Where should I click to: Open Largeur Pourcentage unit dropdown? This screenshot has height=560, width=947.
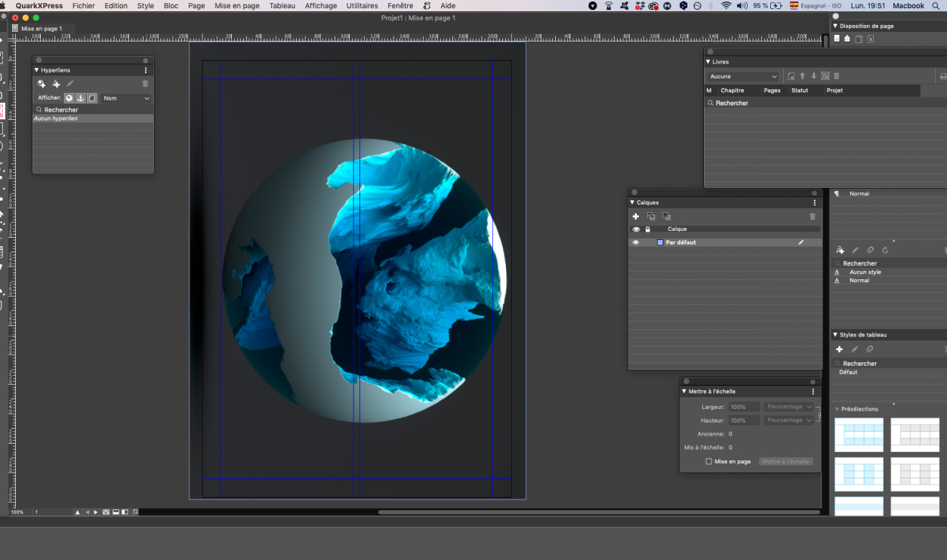coord(789,407)
